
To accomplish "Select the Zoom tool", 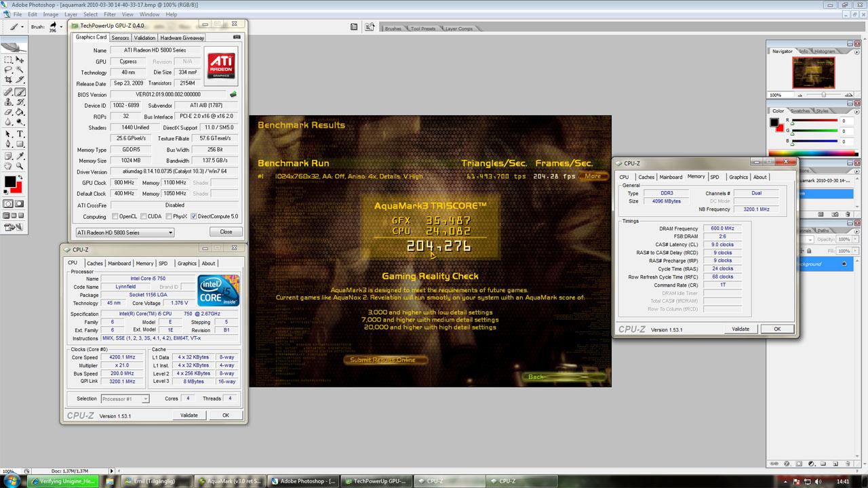I will (x=20, y=166).
